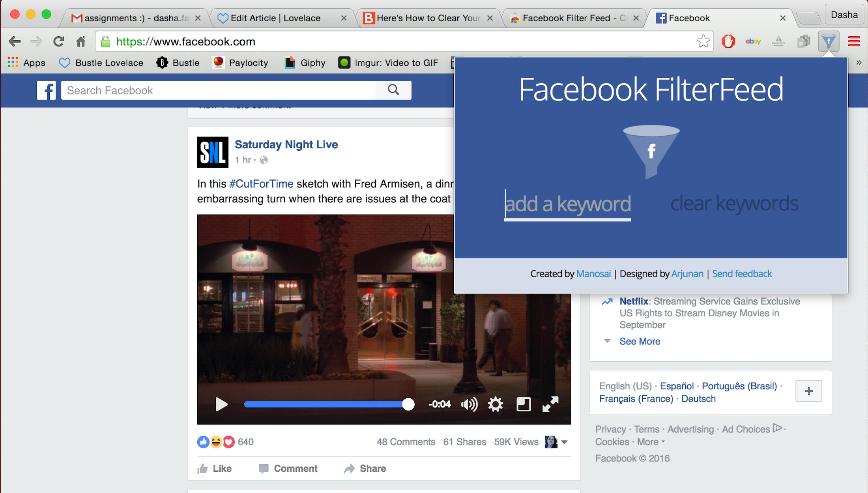Focus the add a keyword input field
The image size is (868, 493).
coord(567,204)
